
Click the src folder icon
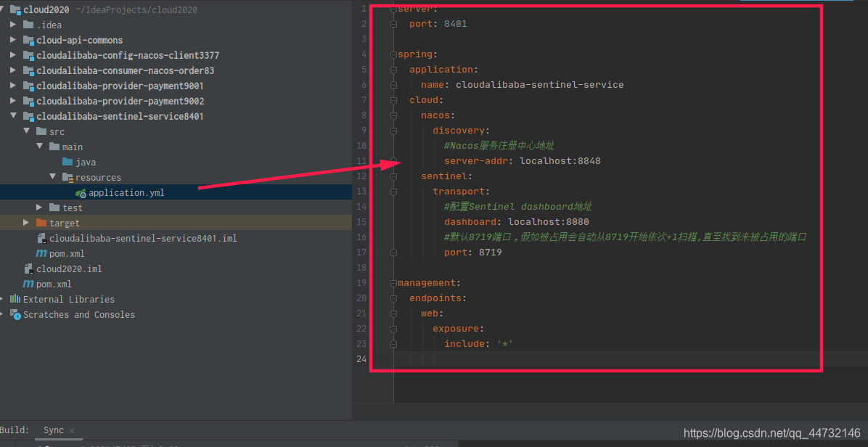(x=41, y=131)
